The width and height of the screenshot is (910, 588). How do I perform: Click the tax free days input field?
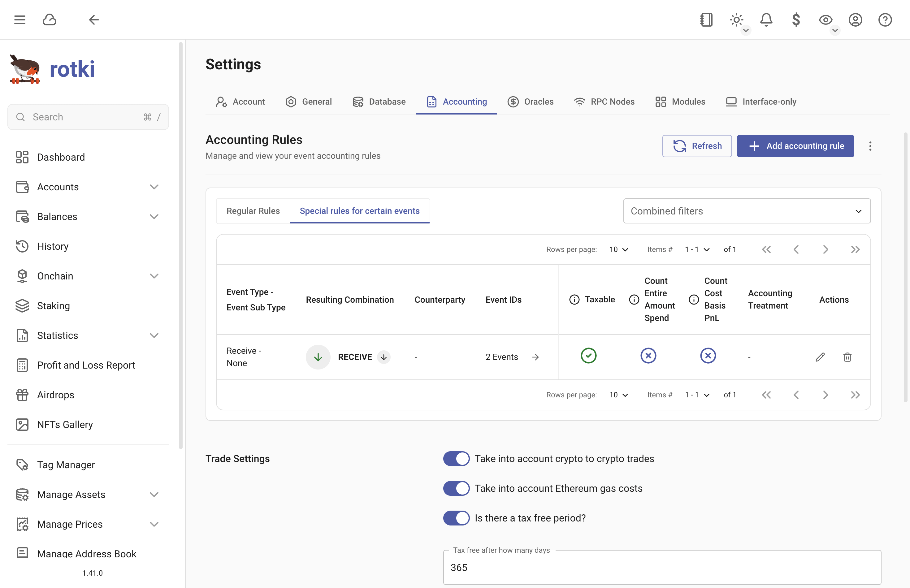pyautogui.click(x=661, y=567)
